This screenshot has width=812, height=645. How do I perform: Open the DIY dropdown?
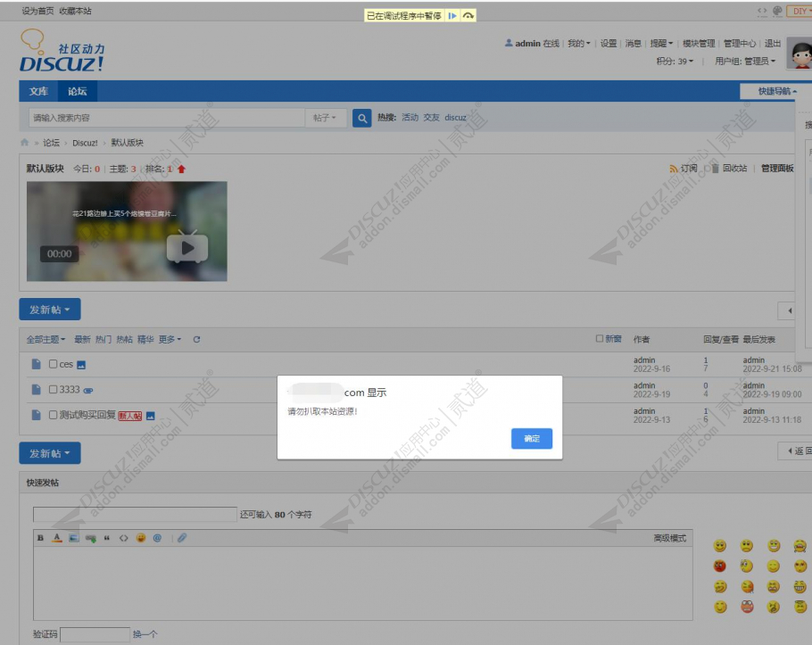[799, 11]
